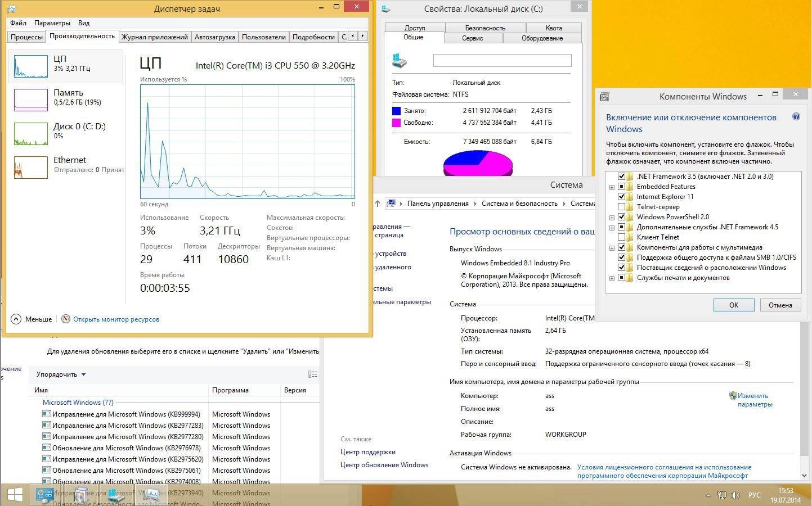Image resolution: width=812 pixels, height=506 pixels.
Task: Toggle the Embedded Features checkbox
Action: click(622, 187)
